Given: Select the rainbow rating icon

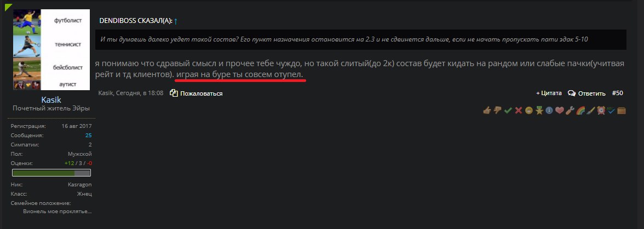Looking at the screenshot, I should (x=580, y=110).
